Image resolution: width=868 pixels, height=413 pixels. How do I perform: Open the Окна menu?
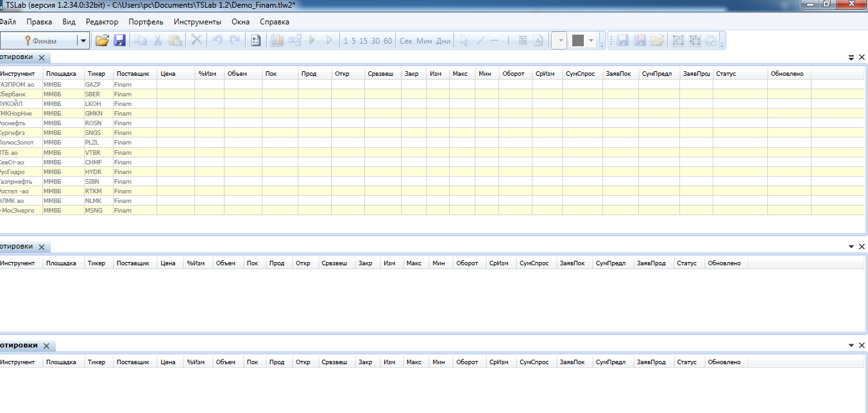(241, 22)
